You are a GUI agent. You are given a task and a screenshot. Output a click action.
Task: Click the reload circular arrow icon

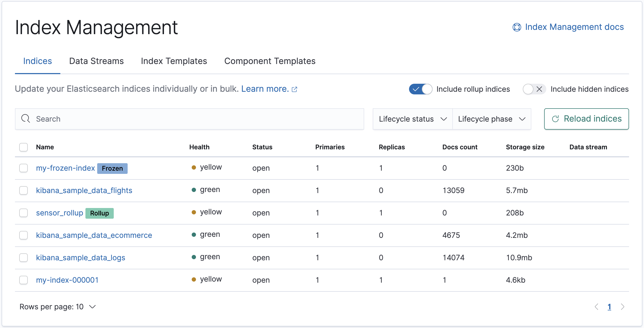(x=556, y=119)
